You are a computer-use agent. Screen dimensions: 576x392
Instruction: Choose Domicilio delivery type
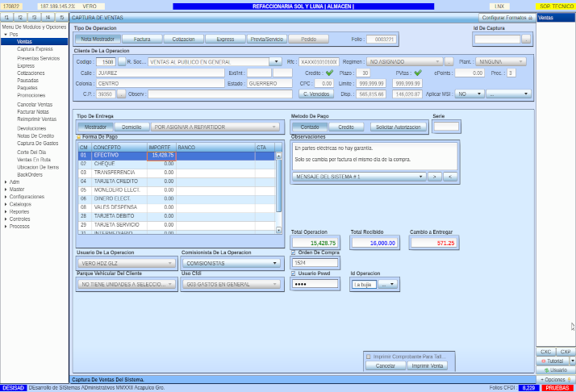(x=131, y=127)
